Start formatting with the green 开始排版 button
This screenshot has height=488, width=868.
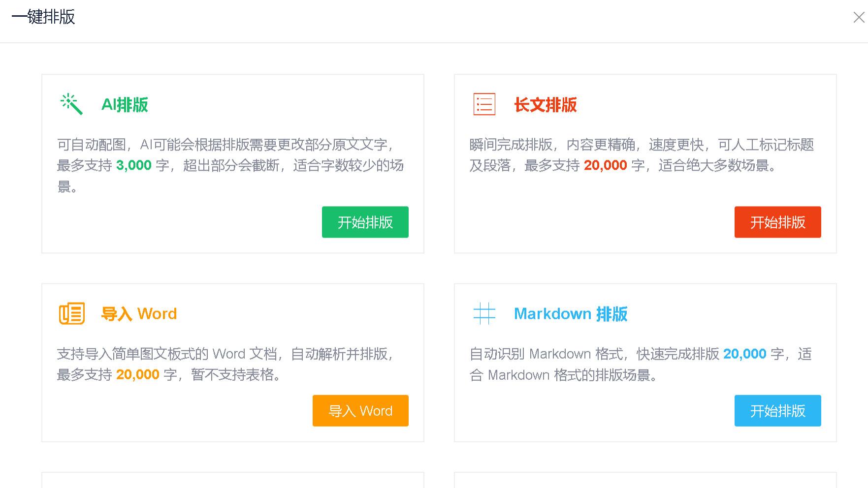[365, 222]
